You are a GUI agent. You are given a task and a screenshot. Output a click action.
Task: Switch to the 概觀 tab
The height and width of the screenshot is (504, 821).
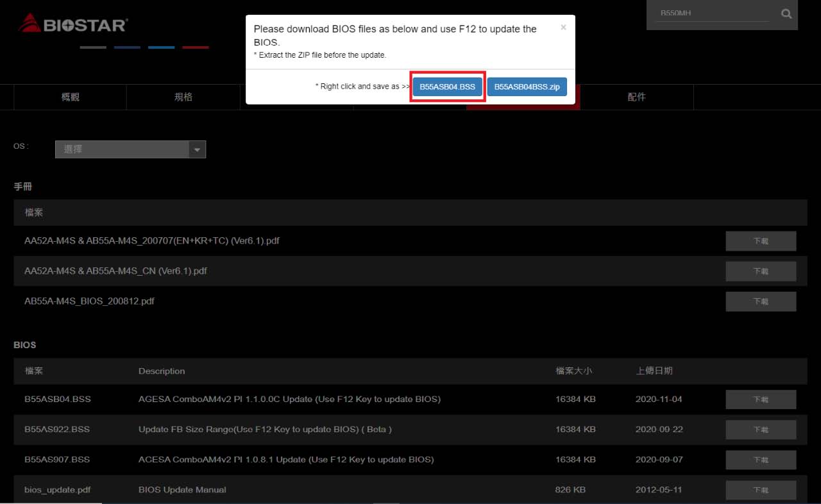(70, 97)
